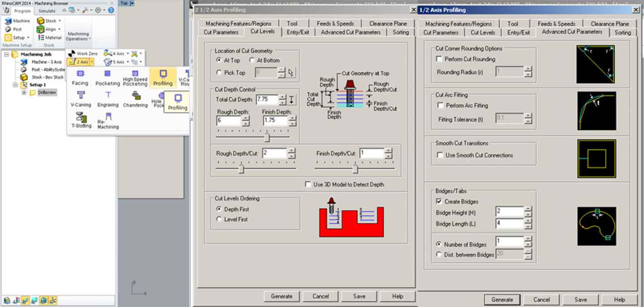Image resolution: width=644 pixels, height=307 pixels.
Task: Select the At Top radio button
Action: coord(219,60)
